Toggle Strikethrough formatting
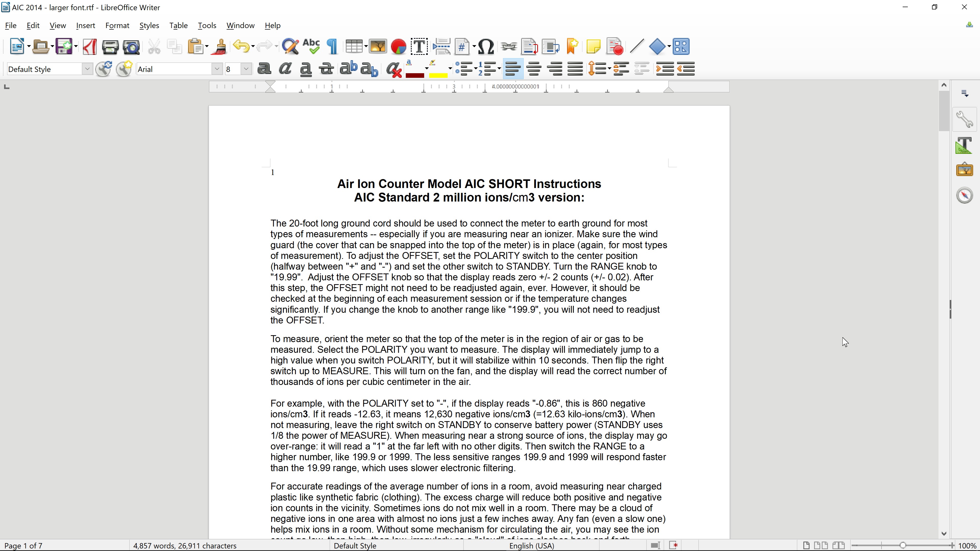 pyautogui.click(x=326, y=69)
